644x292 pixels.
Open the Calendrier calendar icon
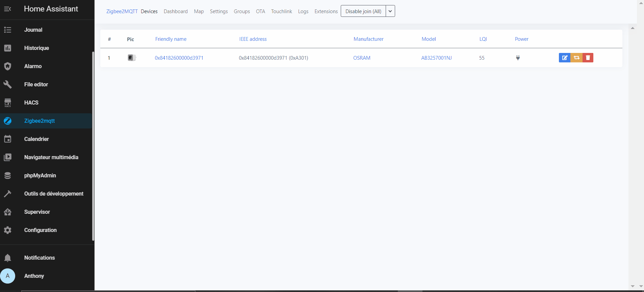pos(7,139)
